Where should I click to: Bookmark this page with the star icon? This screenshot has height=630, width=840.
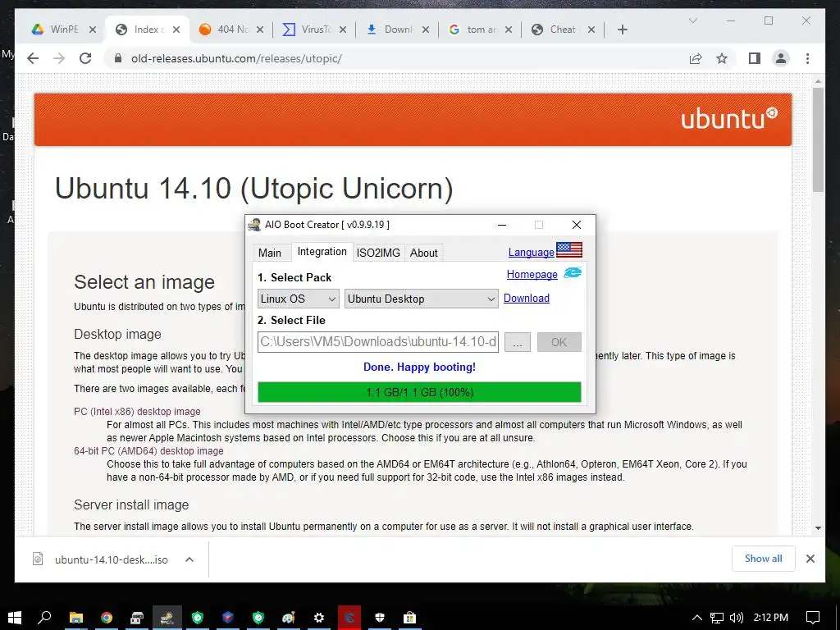click(722, 58)
